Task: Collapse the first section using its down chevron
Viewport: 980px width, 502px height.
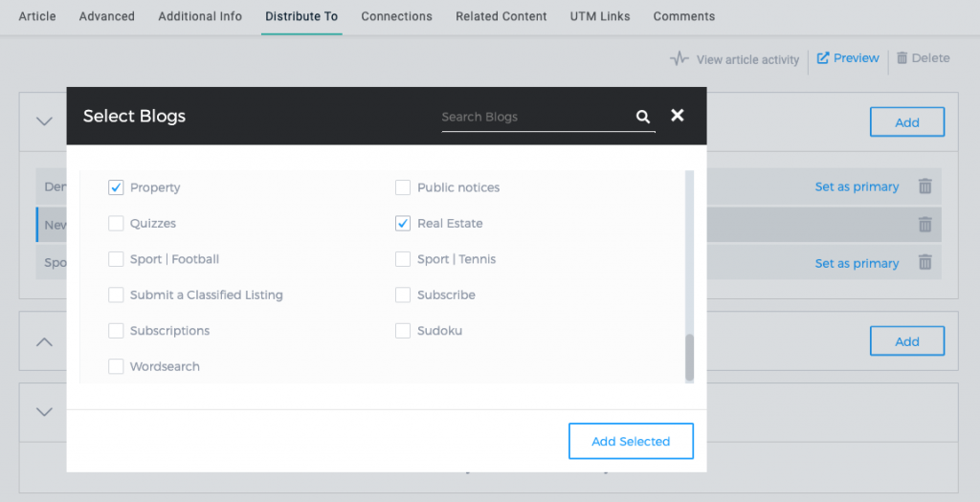Action: pyautogui.click(x=44, y=121)
